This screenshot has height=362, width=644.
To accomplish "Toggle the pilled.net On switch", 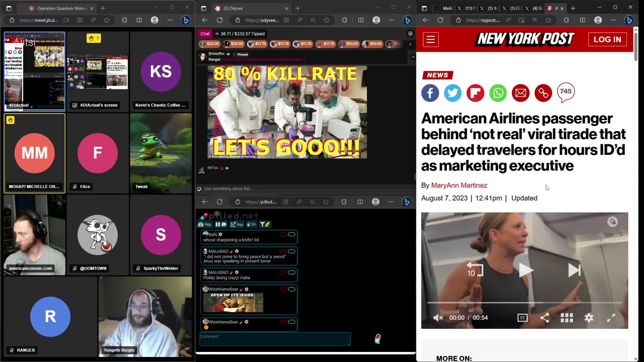I will 251,224.
